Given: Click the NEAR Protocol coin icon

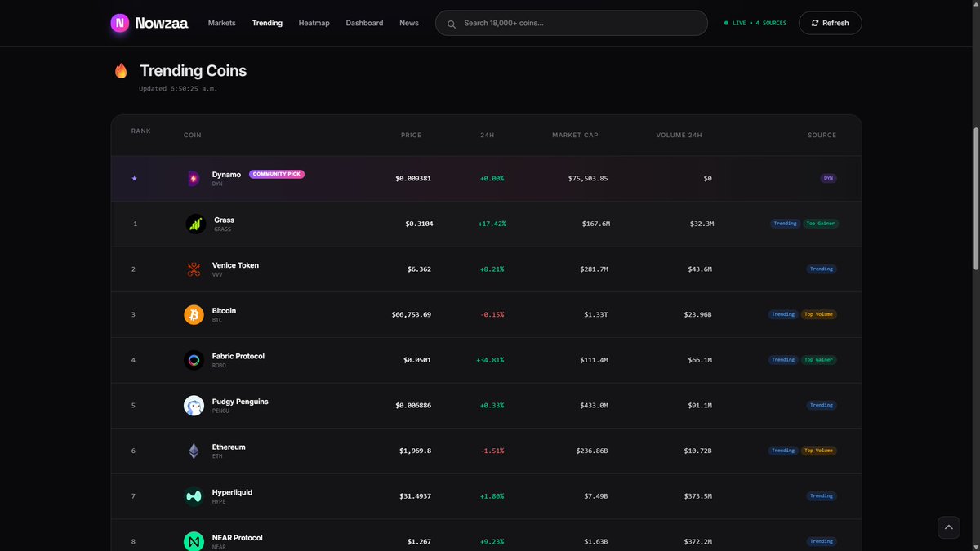Looking at the screenshot, I should (x=194, y=541).
